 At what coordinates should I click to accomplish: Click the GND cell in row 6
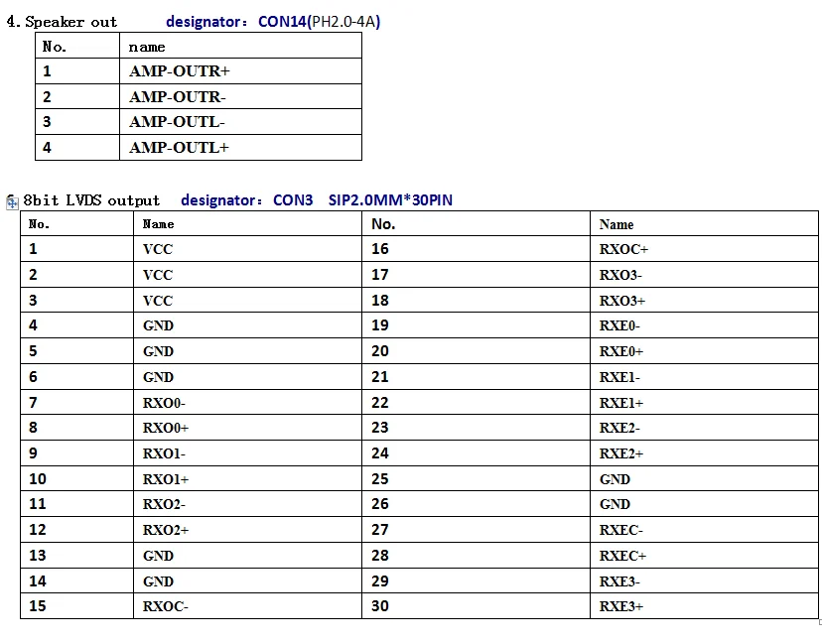coord(247,377)
